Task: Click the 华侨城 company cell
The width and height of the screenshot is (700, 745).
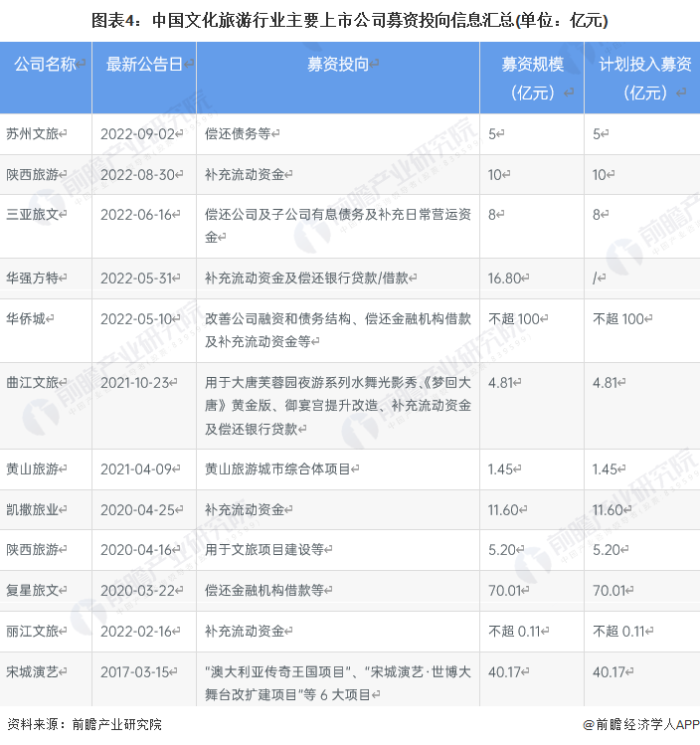Action: 28,318
